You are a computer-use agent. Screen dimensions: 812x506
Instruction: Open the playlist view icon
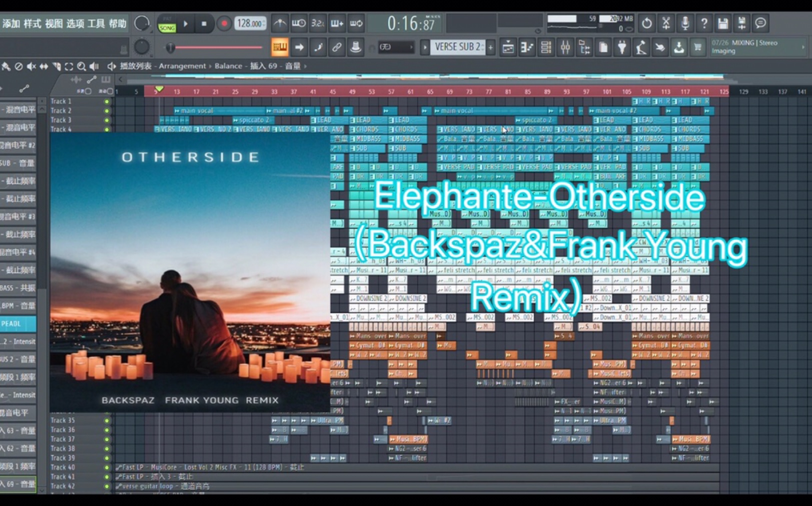[x=508, y=47]
